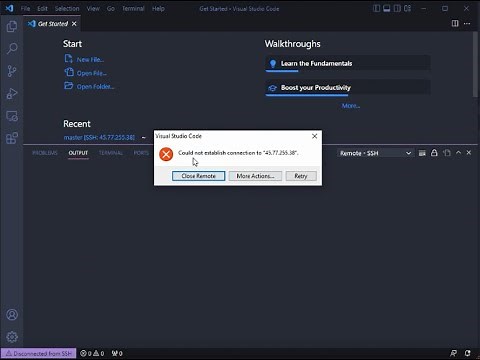This screenshot has height=360, width=480.
Task: Close the Get Started tab
Action: pyautogui.click(x=74, y=24)
